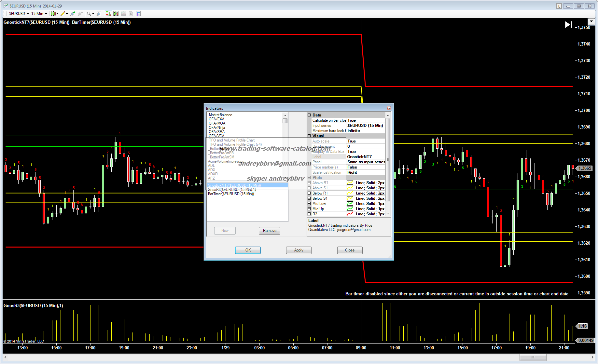
Task: Open the zoom frame magnifier tool
Action: pos(99,14)
